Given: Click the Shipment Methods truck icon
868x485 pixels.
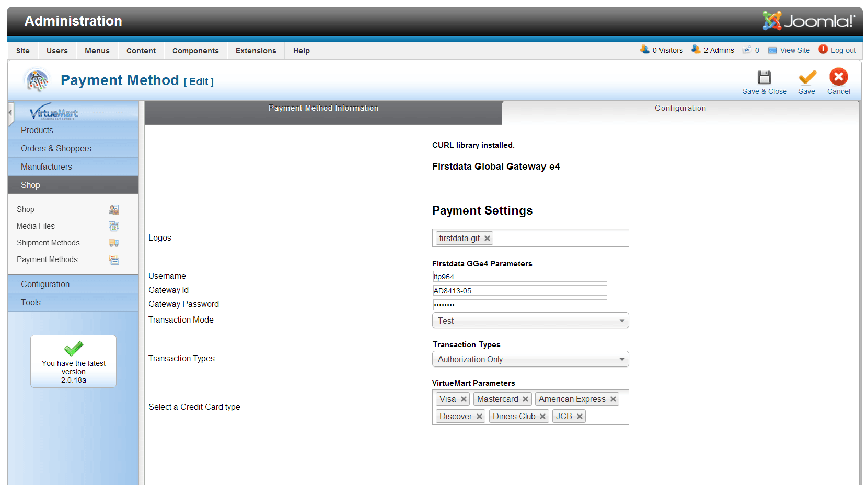Looking at the screenshot, I should click(114, 243).
